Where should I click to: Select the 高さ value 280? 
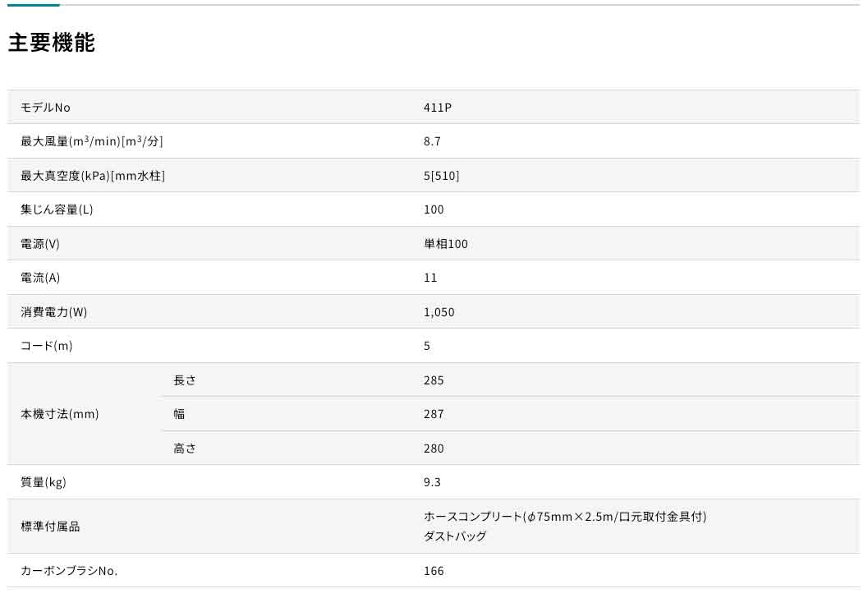(x=434, y=448)
